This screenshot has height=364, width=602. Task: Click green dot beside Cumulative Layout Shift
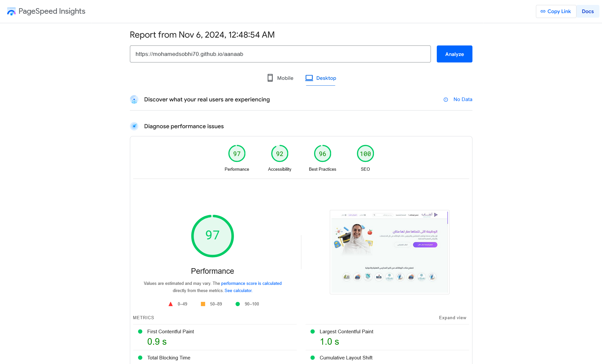(x=313, y=358)
